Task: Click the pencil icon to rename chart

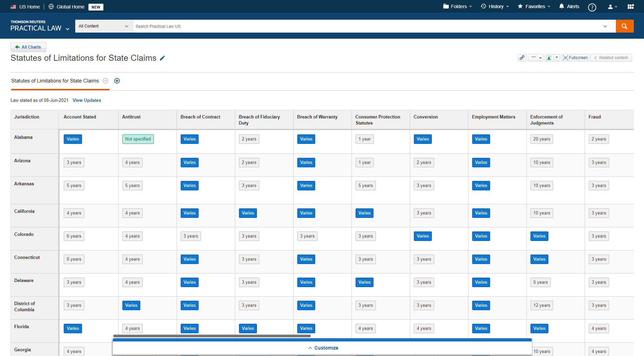Action: click(162, 58)
